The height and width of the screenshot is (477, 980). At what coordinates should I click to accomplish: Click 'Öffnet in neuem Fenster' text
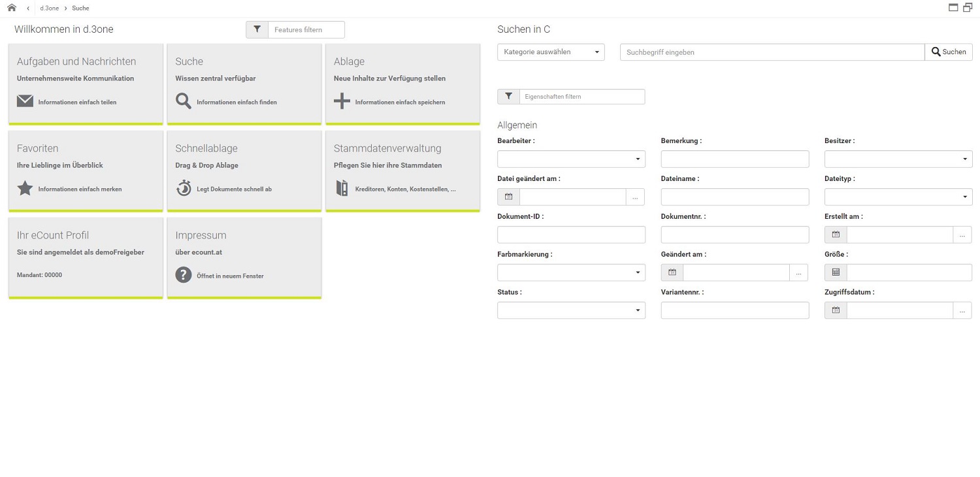tap(230, 276)
